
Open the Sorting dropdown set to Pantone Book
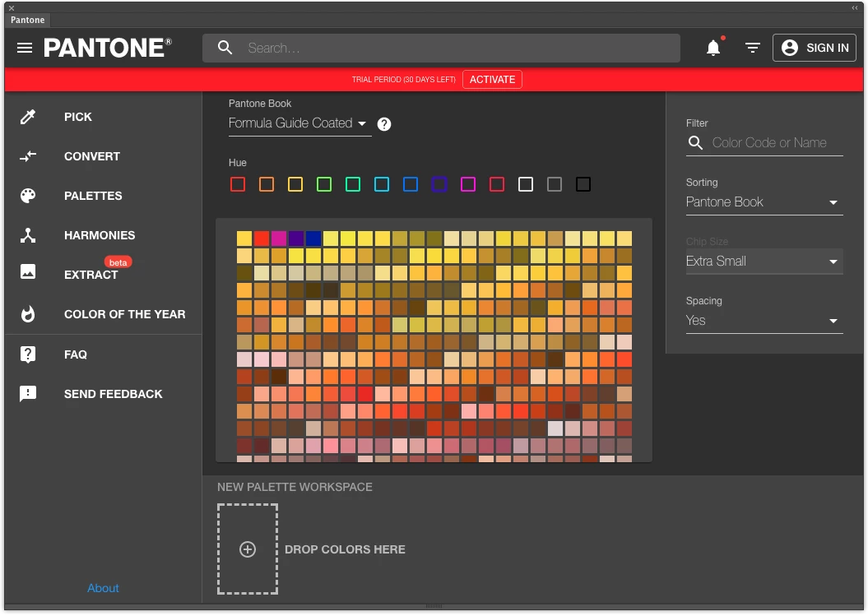[x=764, y=202]
